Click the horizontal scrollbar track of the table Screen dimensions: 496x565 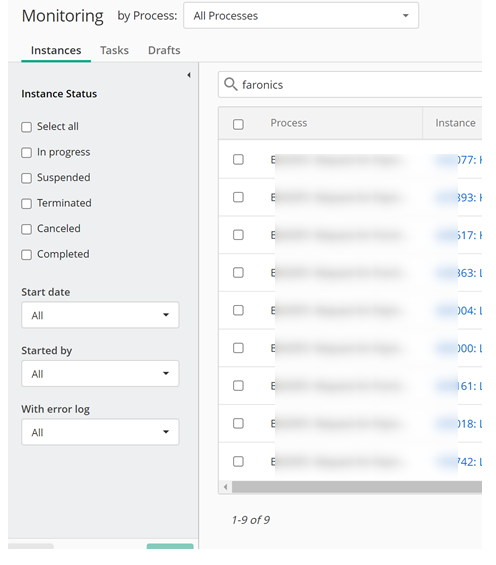[357, 487]
